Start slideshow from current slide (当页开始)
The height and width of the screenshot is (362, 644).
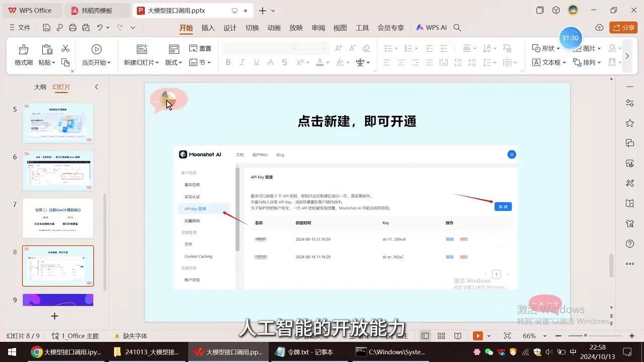pos(96,49)
